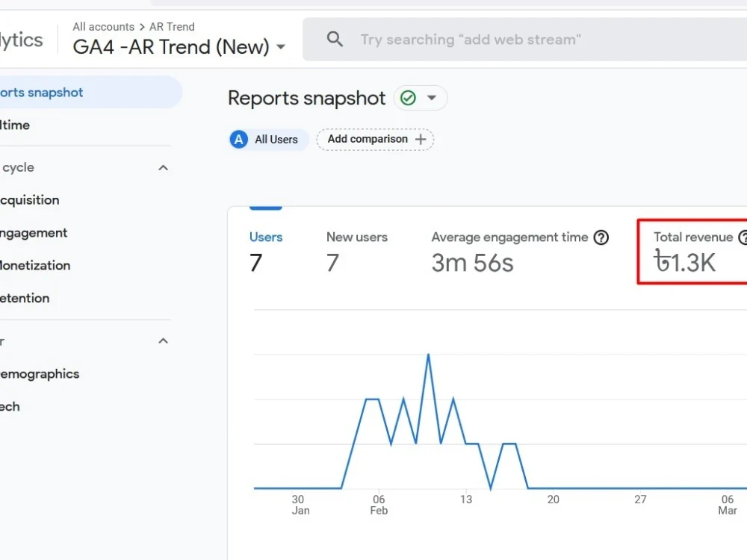
Task: Go to All accounts breadcrumb link
Action: (x=103, y=27)
